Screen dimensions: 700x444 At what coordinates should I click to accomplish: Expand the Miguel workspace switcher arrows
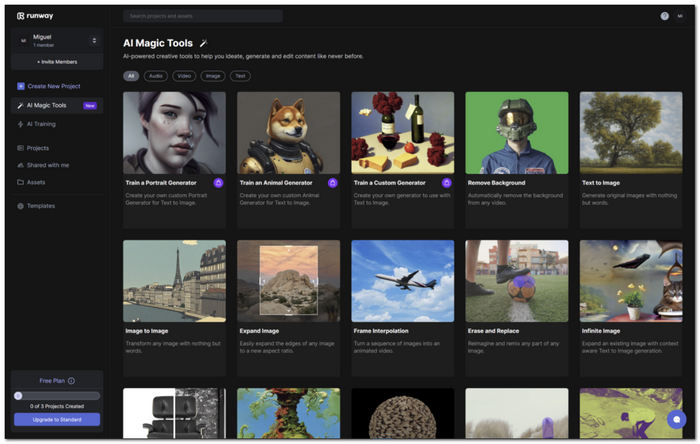point(94,41)
